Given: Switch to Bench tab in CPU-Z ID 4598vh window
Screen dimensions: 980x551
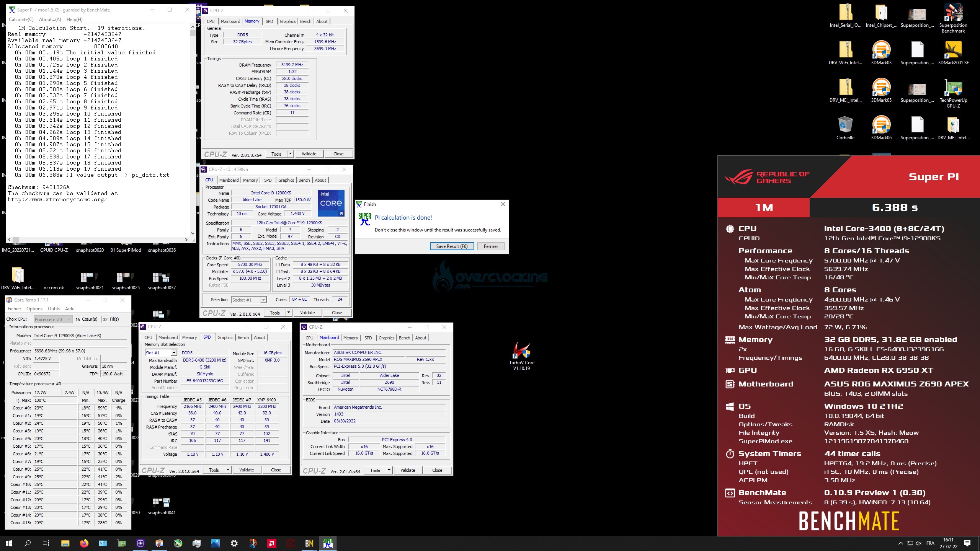Looking at the screenshot, I should point(304,180).
